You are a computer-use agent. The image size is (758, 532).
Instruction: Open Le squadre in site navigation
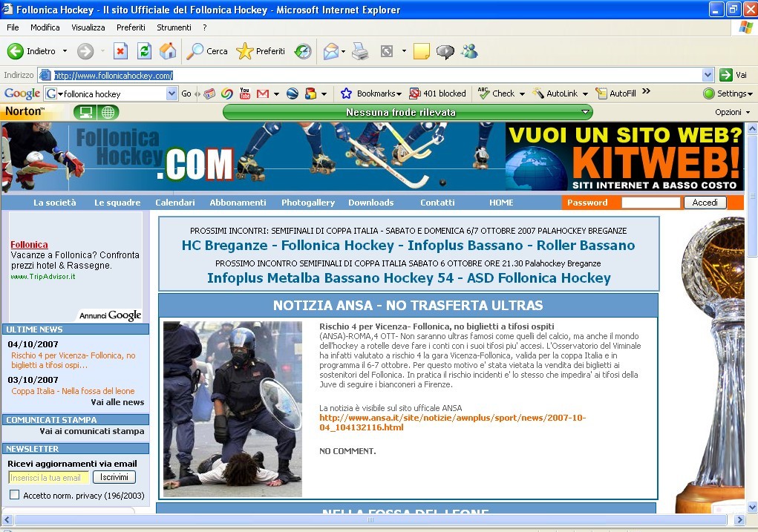(x=117, y=203)
